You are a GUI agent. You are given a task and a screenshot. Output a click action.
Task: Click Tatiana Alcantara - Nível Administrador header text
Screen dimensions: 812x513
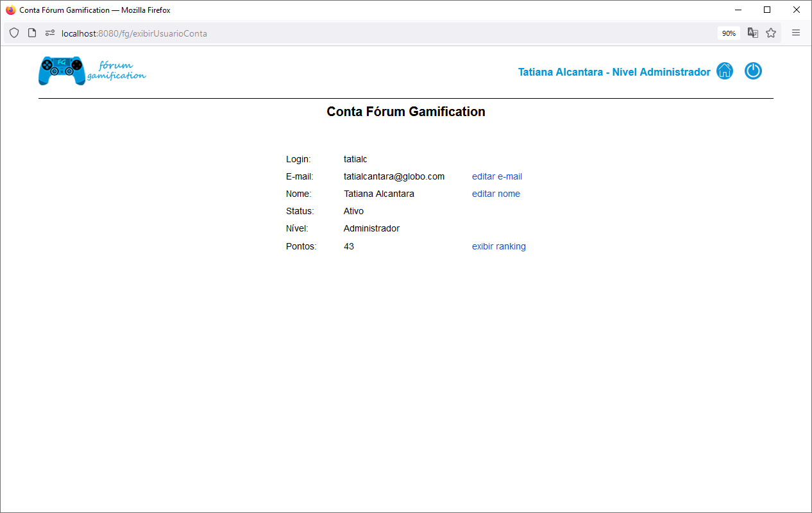[x=614, y=72]
